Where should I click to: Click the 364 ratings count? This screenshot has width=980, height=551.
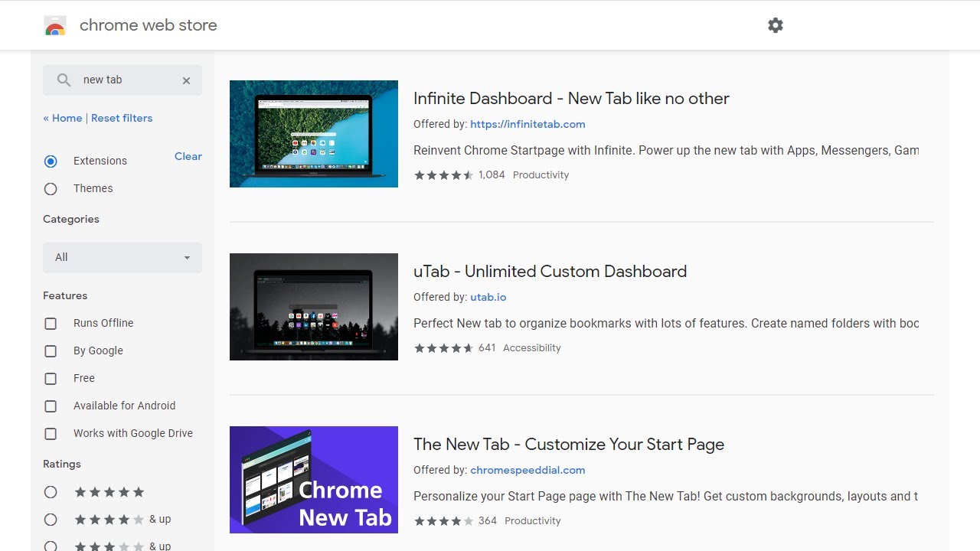[488, 521]
